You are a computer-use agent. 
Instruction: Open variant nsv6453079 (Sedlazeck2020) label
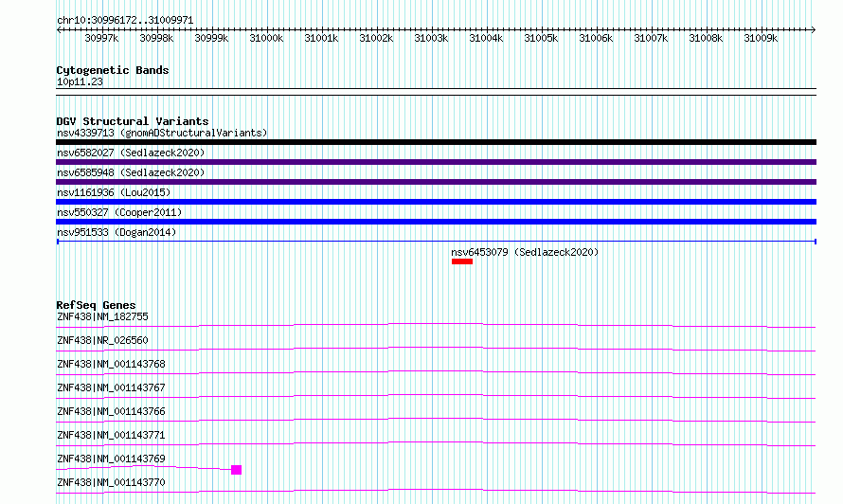525,252
